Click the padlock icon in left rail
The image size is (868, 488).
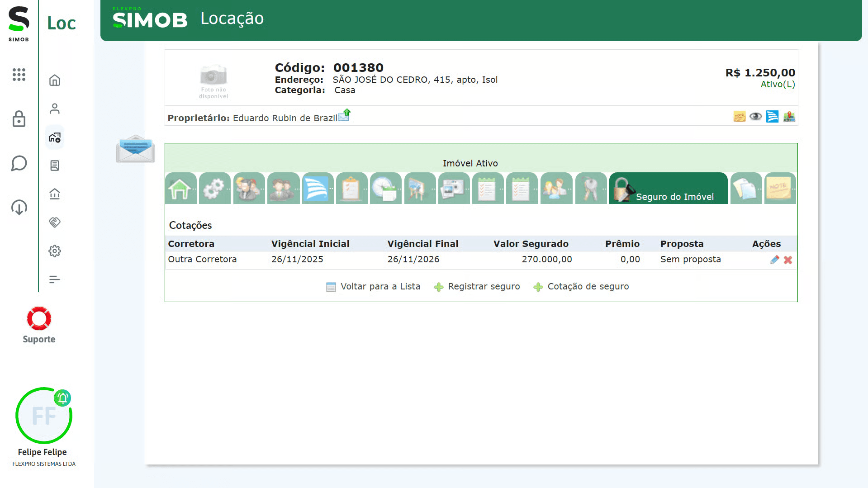pyautogui.click(x=19, y=119)
